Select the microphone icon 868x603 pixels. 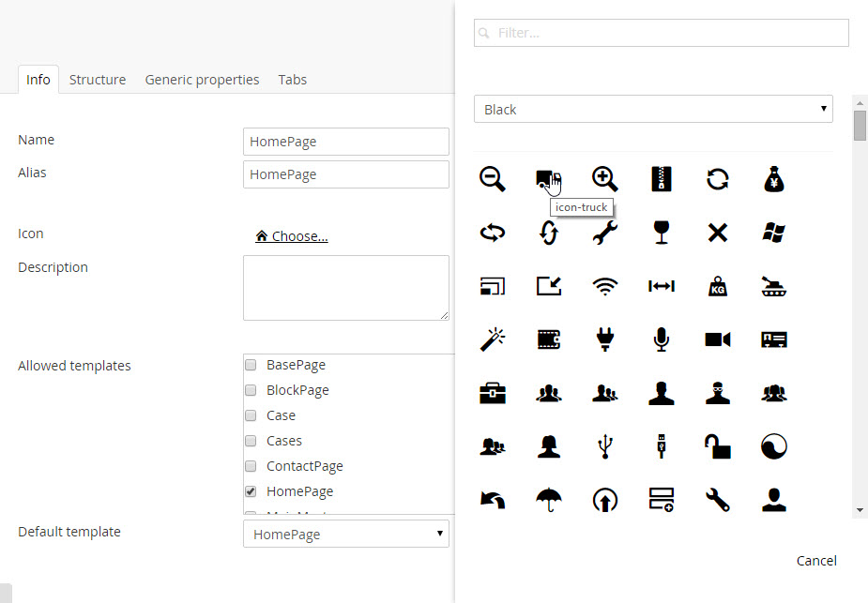click(662, 339)
